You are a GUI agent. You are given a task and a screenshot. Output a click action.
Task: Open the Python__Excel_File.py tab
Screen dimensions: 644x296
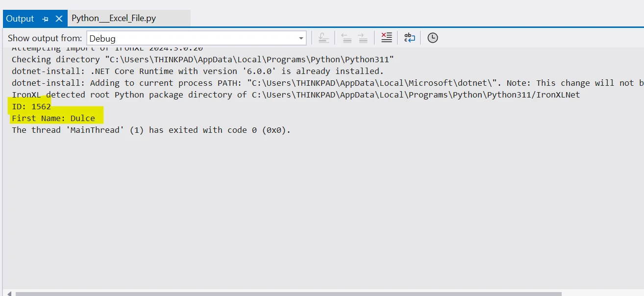[114, 19]
